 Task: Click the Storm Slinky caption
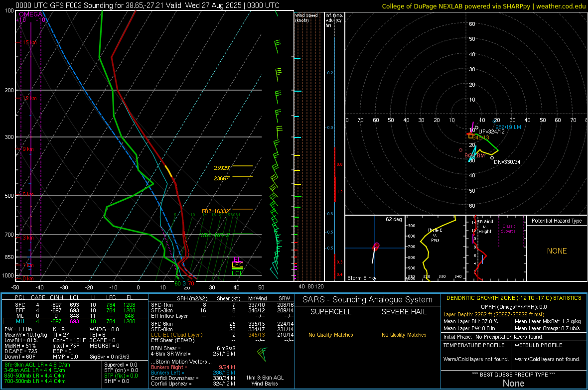[x=361, y=278]
